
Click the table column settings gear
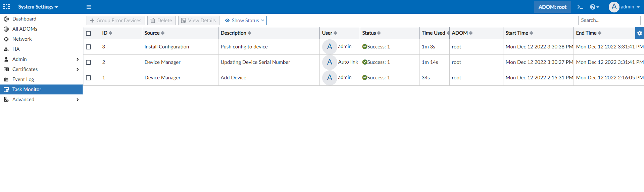pyautogui.click(x=639, y=33)
